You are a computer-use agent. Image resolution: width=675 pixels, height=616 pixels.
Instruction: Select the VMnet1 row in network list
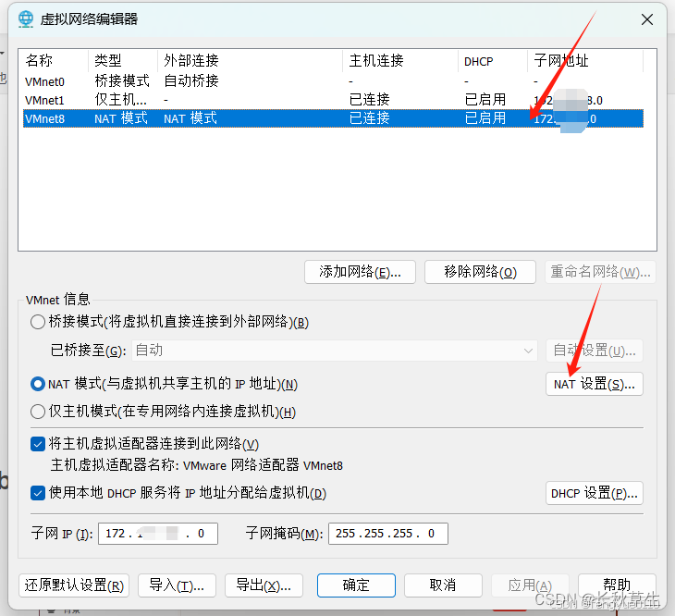(x=333, y=100)
